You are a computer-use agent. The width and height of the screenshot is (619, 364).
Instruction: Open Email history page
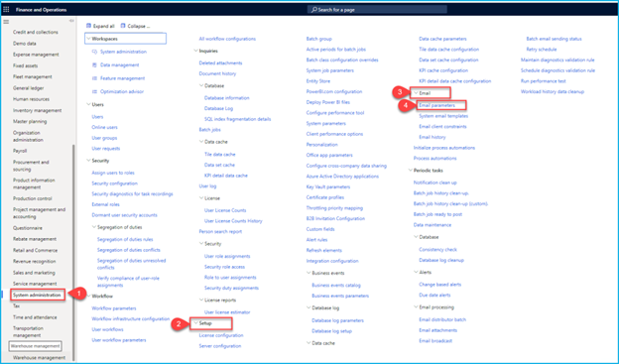point(433,137)
